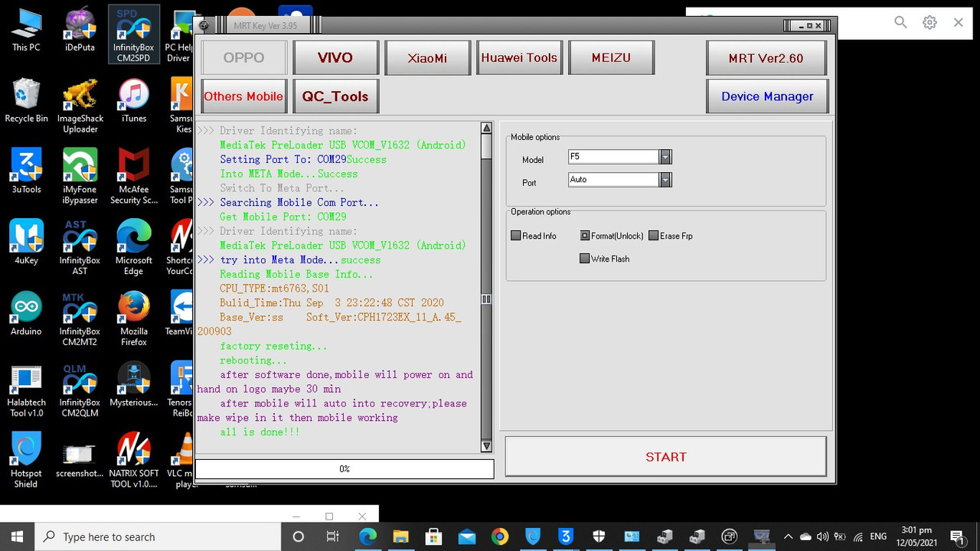This screenshot has width=980, height=551.
Task: Click 'CPU_TYPE:mt6763,S01' log line
Action: (x=274, y=289)
